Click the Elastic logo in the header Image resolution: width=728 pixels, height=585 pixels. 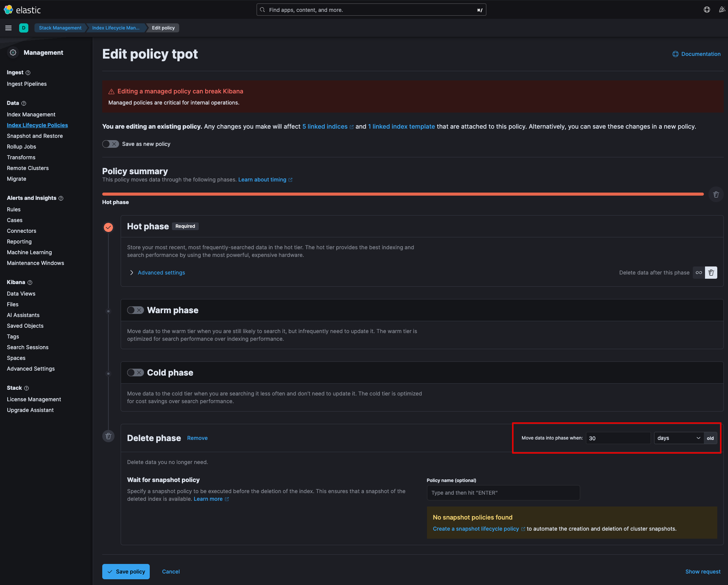[22, 10]
